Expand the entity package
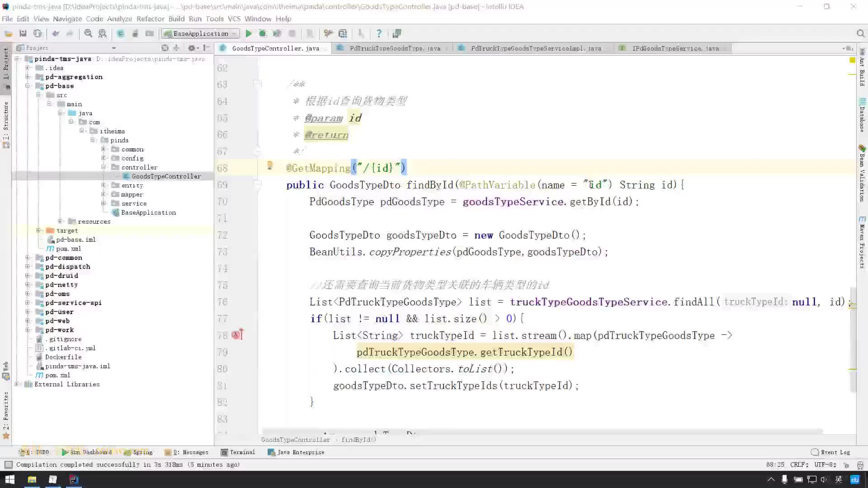This screenshot has width=868, height=488. tap(104, 185)
